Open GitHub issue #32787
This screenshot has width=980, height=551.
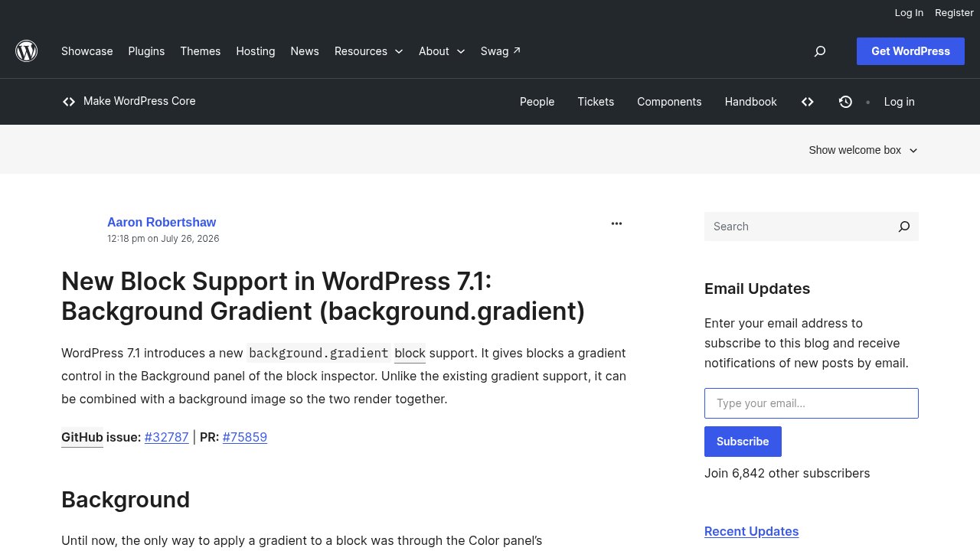click(166, 437)
